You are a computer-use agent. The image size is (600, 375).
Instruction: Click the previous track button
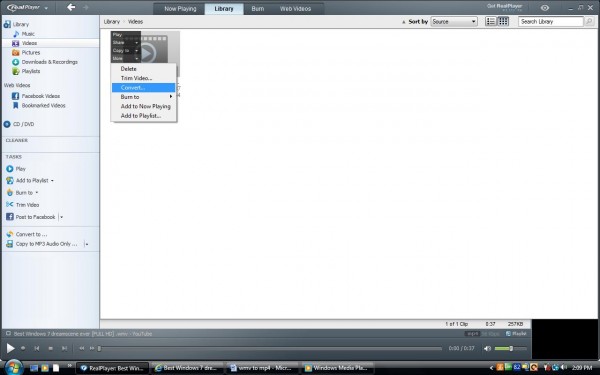click(x=37, y=348)
